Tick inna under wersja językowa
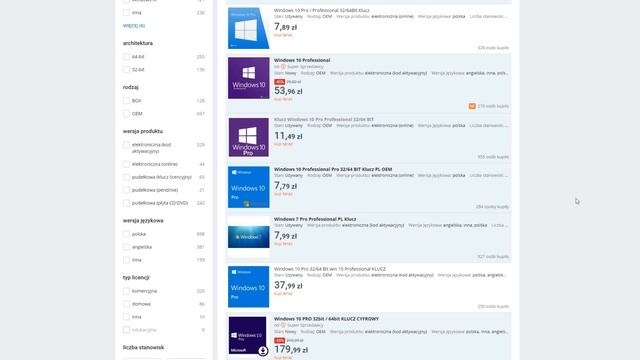 [127, 260]
